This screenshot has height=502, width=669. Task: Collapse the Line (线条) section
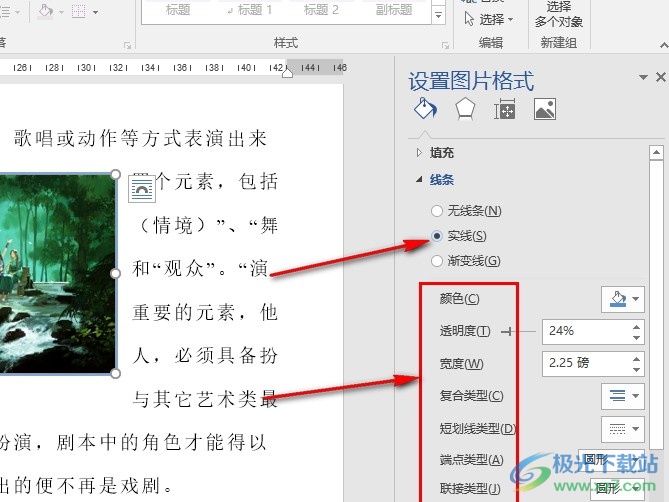(x=419, y=180)
